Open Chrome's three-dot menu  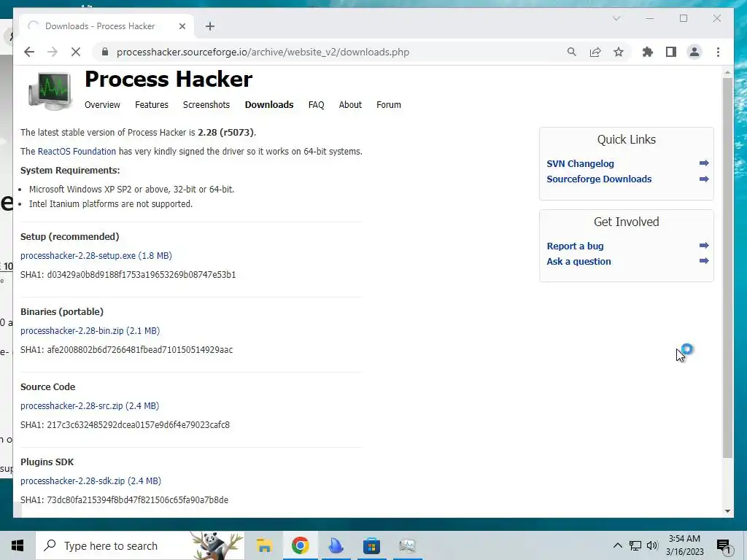pos(718,52)
